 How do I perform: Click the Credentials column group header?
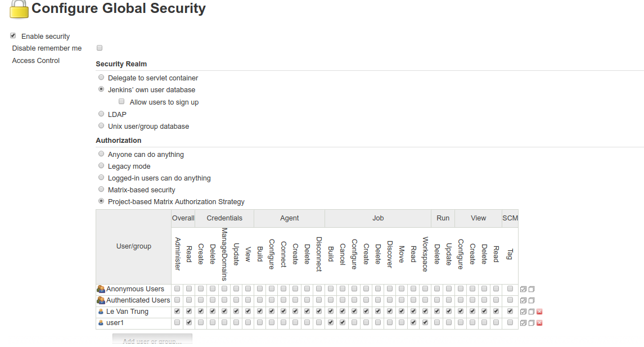click(x=224, y=218)
